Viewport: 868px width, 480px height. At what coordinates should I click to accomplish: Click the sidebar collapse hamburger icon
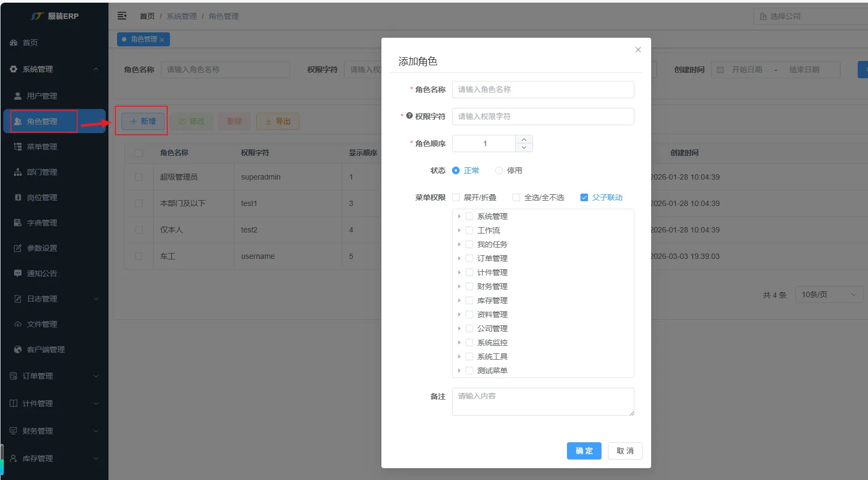pyautogui.click(x=122, y=16)
